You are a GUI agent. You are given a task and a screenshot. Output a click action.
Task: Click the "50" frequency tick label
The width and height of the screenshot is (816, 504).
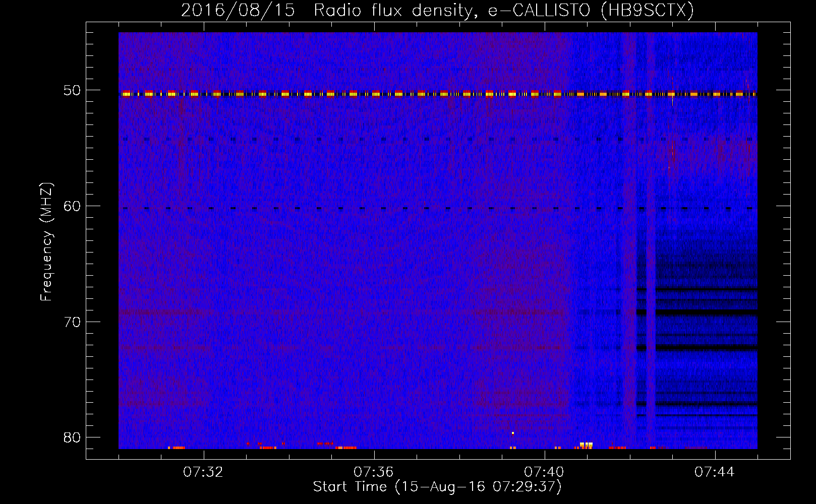(72, 90)
